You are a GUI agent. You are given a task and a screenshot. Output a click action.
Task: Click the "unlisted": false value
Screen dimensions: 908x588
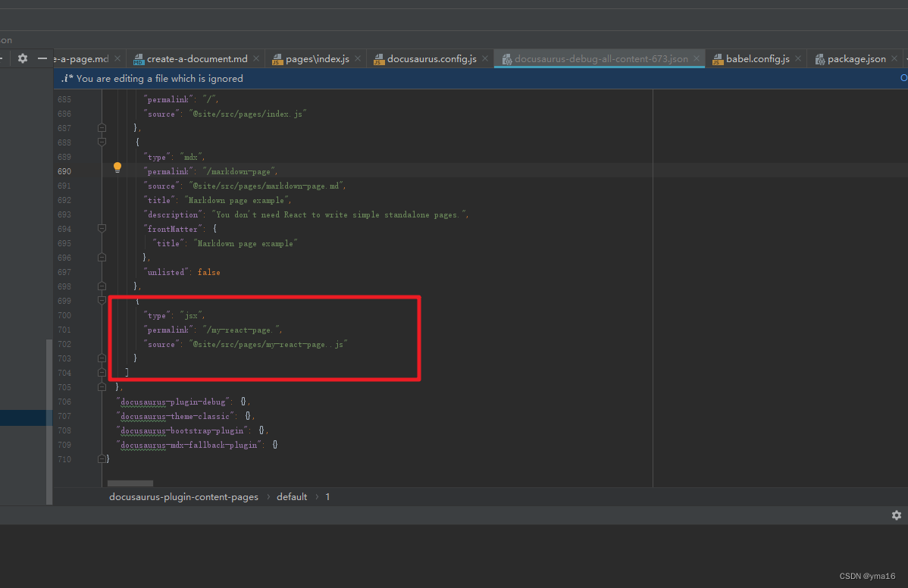click(209, 272)
